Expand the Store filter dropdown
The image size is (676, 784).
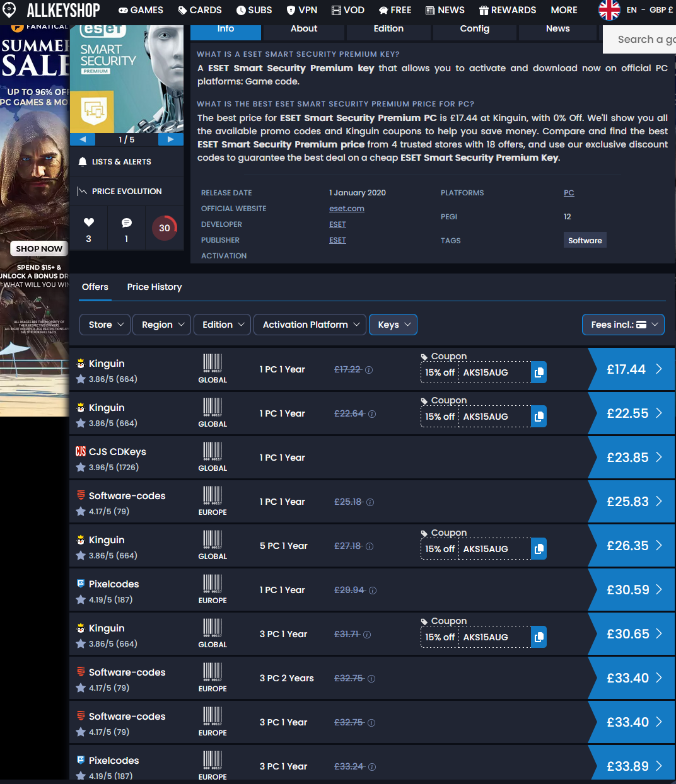coord(105,325)
